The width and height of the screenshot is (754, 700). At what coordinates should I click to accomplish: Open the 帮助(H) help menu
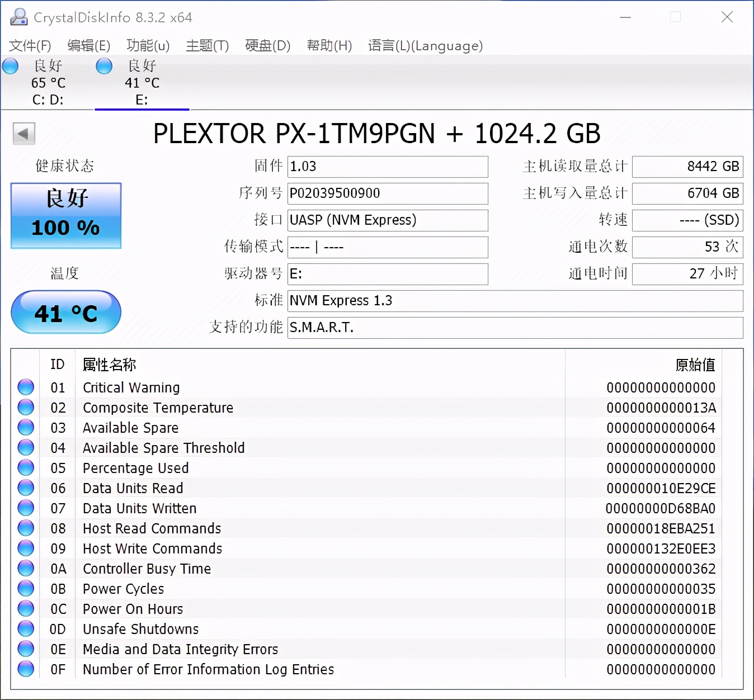pos(329,46)
